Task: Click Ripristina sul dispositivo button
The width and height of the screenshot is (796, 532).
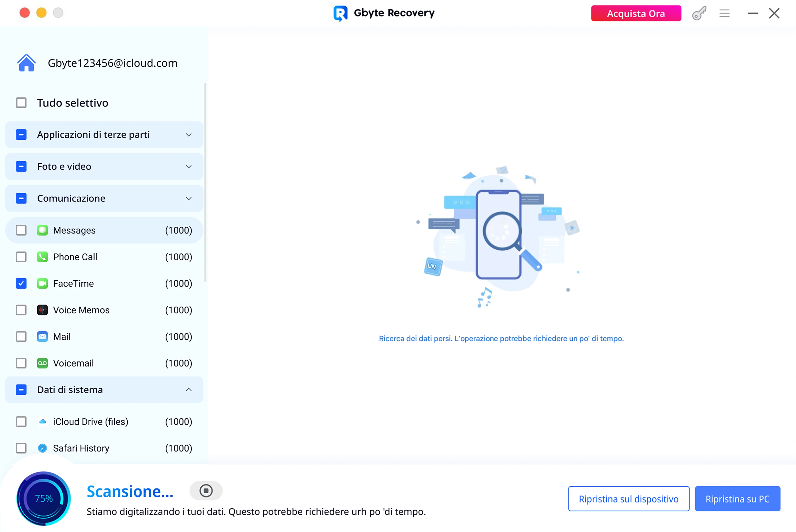Action: 629,499
